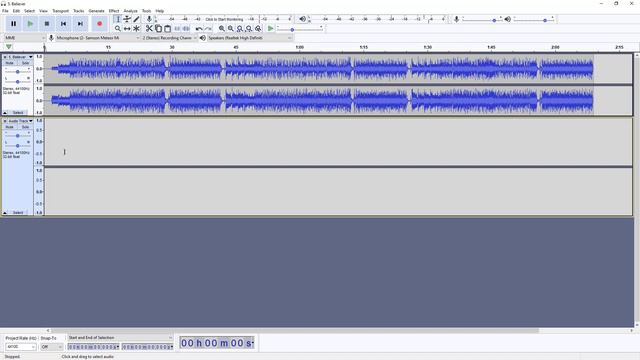Click the Audio Track gain slider
Screen dimensions: 640x360
18,135
